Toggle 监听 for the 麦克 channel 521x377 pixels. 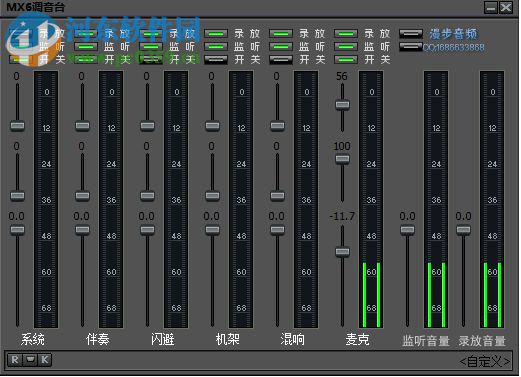tap(346, 47)
